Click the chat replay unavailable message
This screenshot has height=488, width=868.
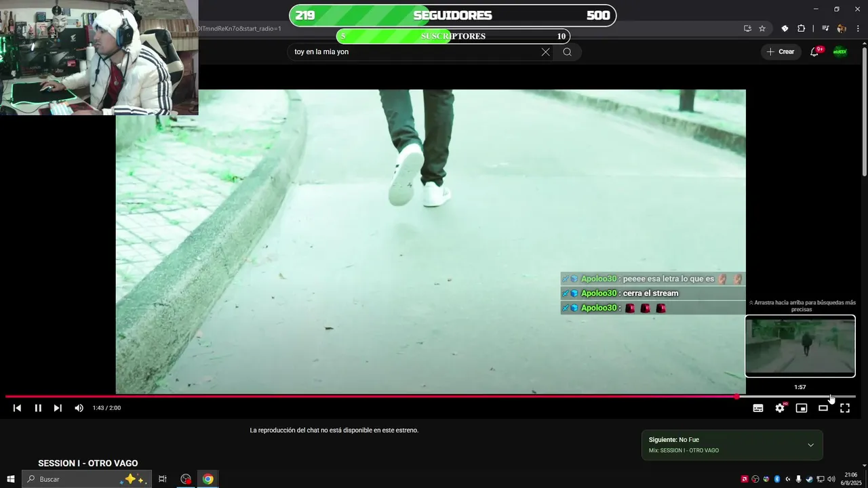click(334, 430)
